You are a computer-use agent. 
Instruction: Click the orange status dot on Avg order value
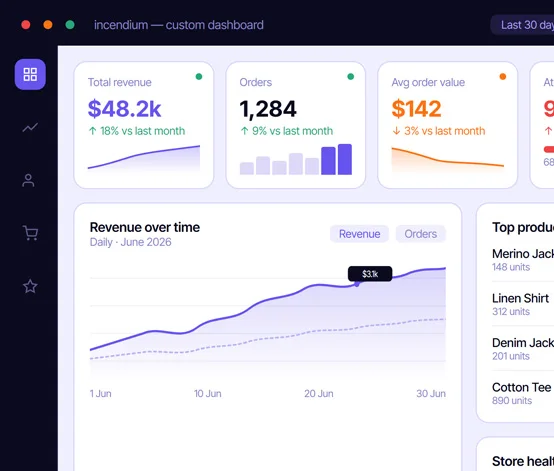point(502,76)
